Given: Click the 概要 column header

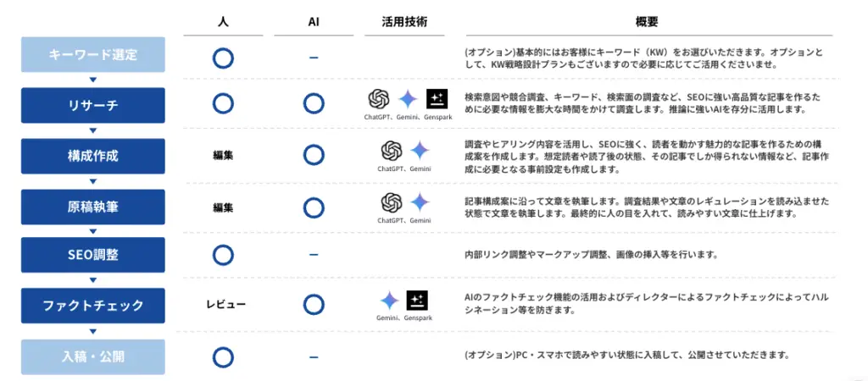Looking at the screenshot, I should click(647, 22).
